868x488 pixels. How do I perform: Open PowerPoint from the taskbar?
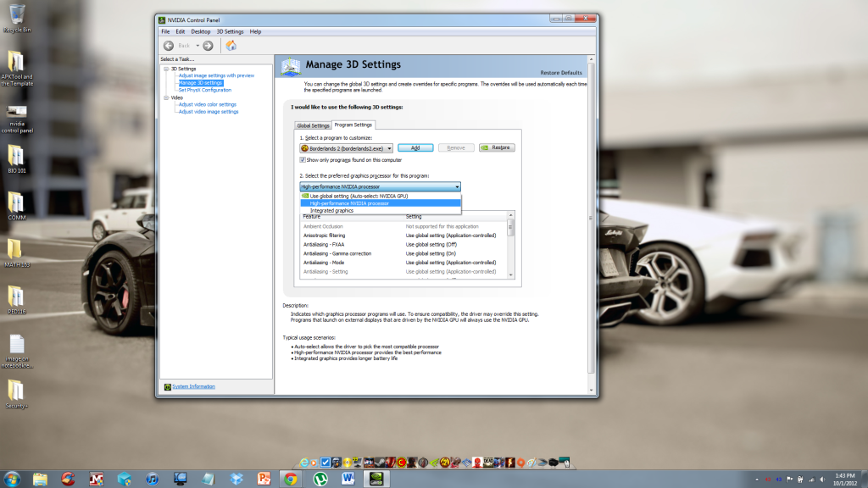click(264, 480)
